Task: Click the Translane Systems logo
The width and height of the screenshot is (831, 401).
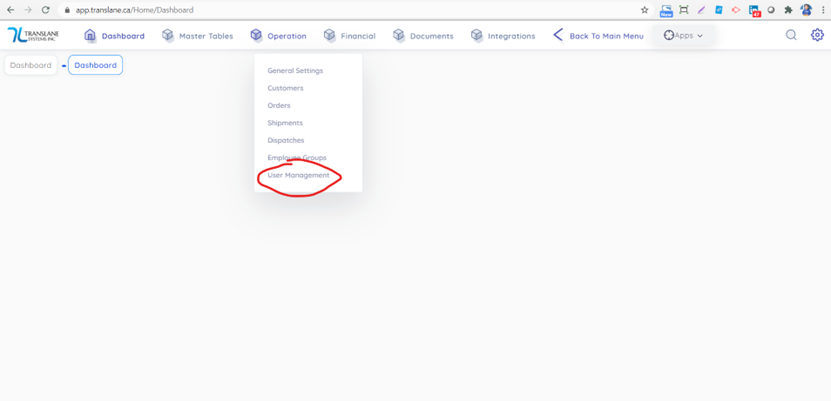Action: click(33, 35)
